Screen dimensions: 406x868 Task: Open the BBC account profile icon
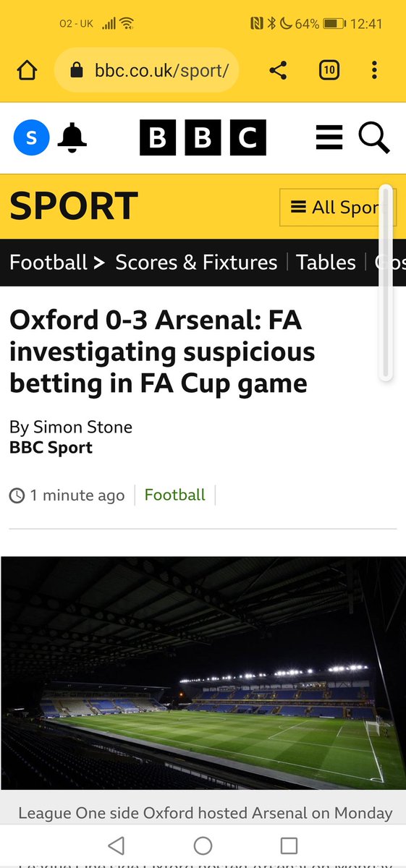(x=32, y=137)
